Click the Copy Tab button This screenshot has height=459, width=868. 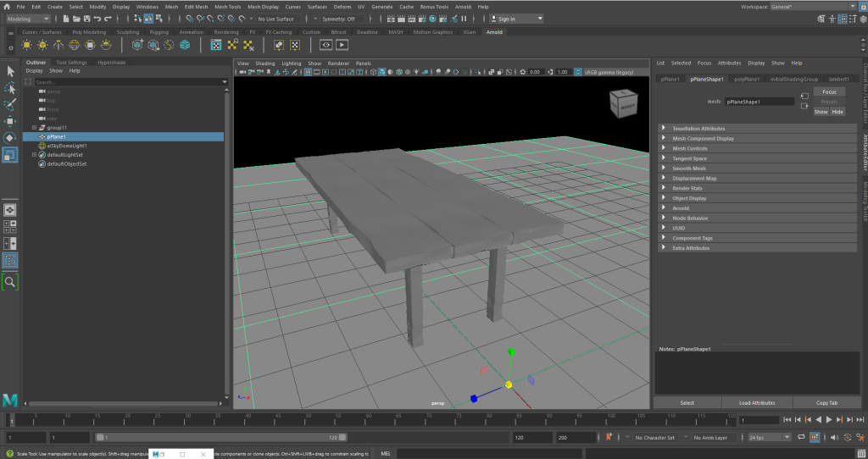[x=826, y=402]
